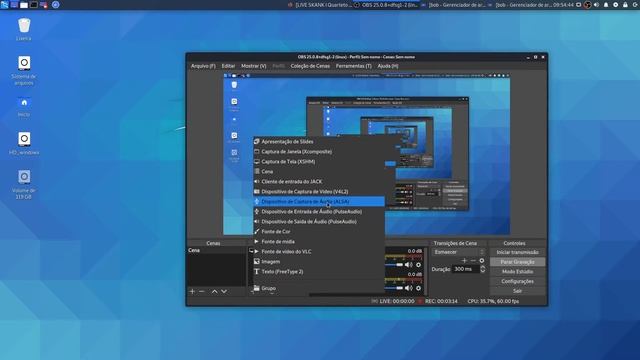Viewport: 640px width, 360px height.
Task: Choose Texto (FreeType 2) source
Action: (319, 271)
